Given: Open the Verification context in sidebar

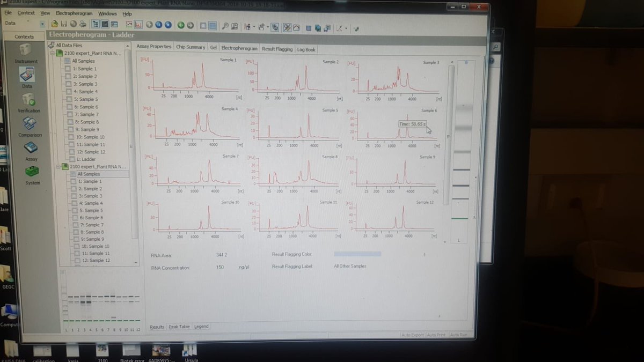Looking at the screenshot, I should (28, 102).
